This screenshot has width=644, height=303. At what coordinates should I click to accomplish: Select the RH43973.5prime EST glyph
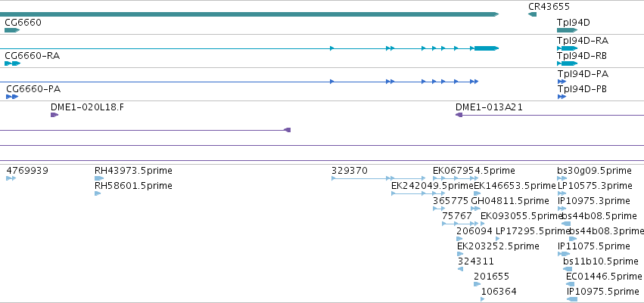[99, 178]
